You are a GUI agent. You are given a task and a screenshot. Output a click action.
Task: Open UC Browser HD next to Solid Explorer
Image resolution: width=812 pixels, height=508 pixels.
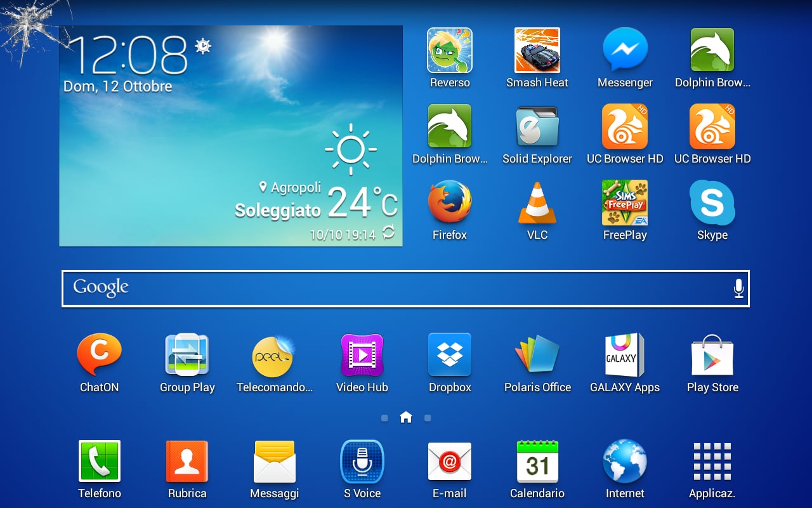pyautogui.click(x=625, y=127)
